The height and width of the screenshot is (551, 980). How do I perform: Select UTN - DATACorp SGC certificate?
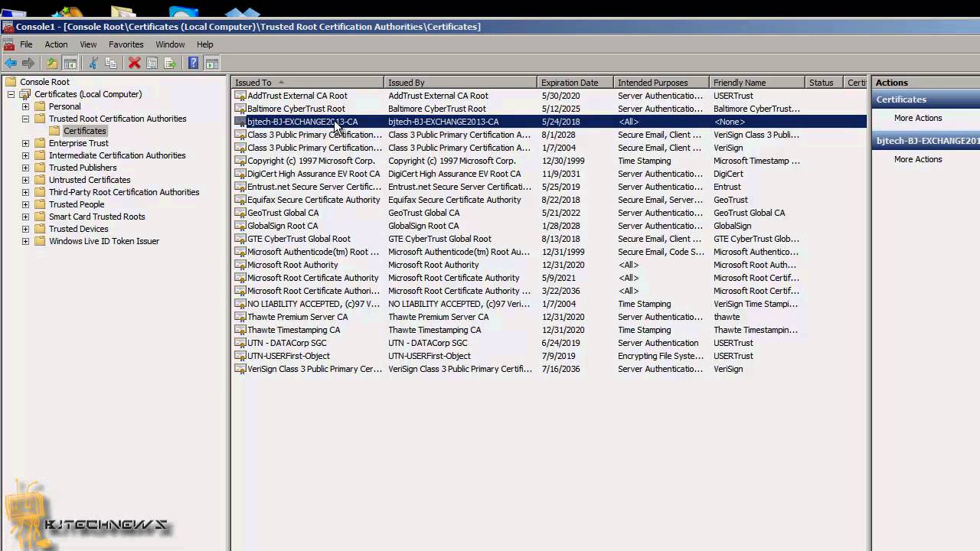coord(286,343)
